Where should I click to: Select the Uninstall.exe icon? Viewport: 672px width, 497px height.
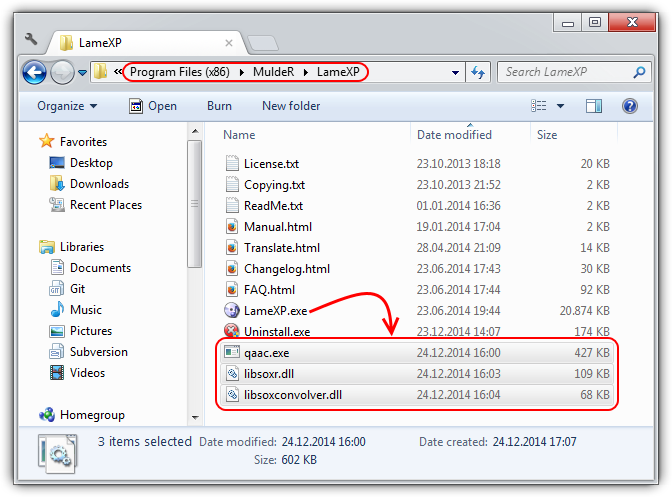(232, 331)
